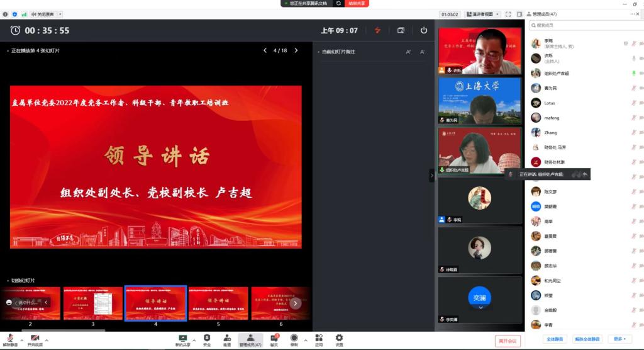The width and height of the screenshot is (644, 350).
Task: Toggle the microphone for member Lotus
Action: 633,103
